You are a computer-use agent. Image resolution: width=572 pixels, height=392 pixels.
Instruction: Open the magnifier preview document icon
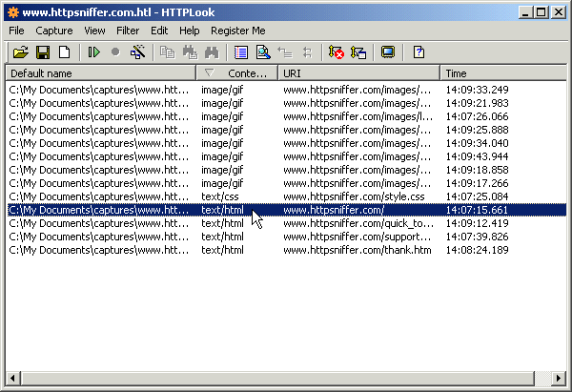[263, 52]
